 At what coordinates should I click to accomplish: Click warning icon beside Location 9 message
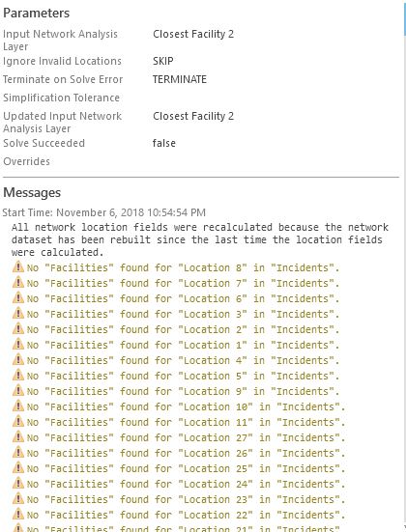(18, 390)
